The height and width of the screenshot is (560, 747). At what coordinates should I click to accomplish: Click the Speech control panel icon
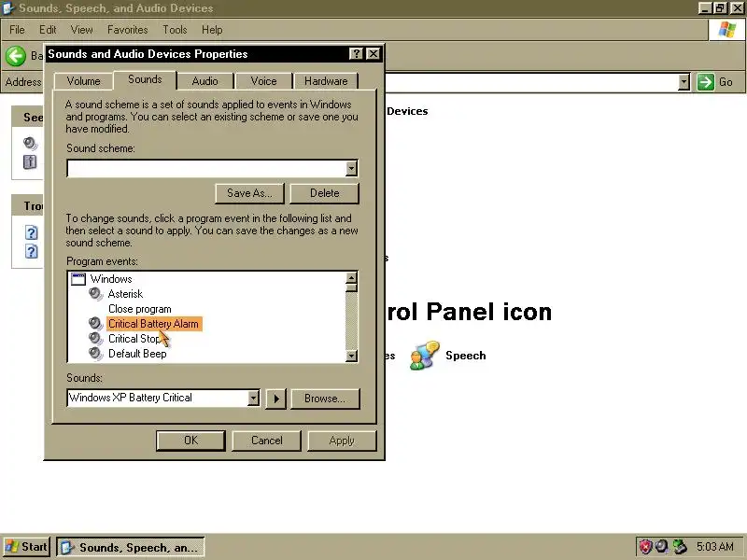[x=424, y=356]
